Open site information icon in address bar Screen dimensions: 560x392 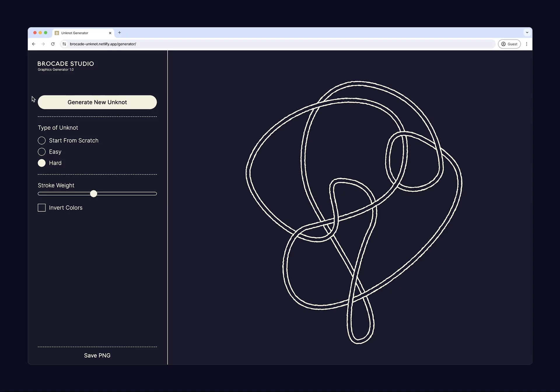tap(64, 44)
